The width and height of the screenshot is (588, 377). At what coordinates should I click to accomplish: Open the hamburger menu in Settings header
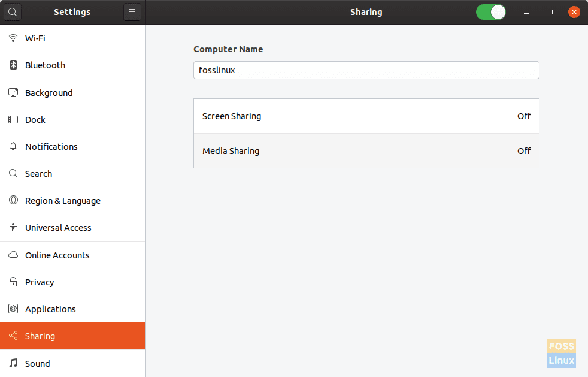click(132, 12)
